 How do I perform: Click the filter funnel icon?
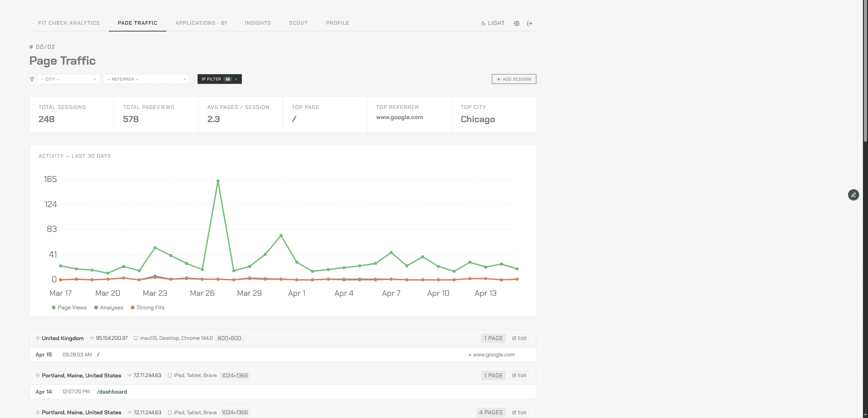(x=32, y=79)
